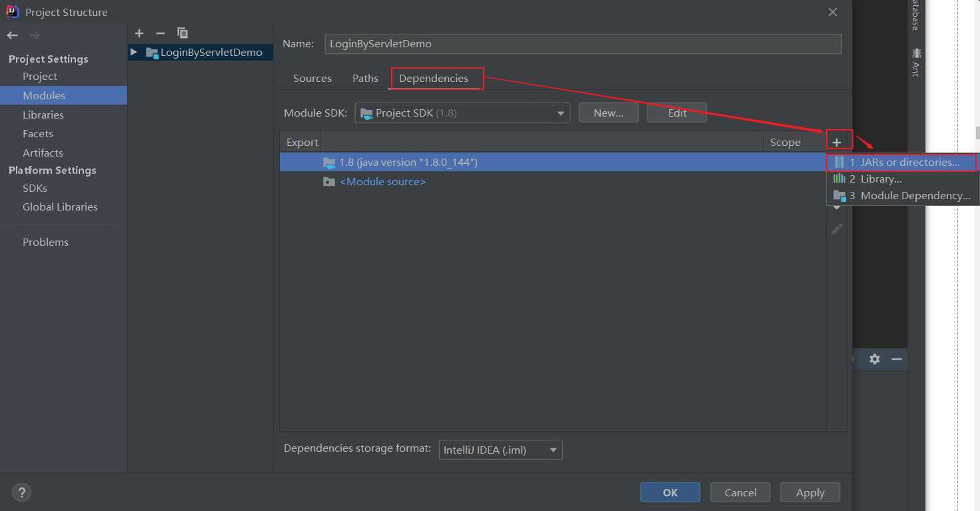980x511 pixels.
Task: Switch to the Paths tab
Action: point(365,79)
